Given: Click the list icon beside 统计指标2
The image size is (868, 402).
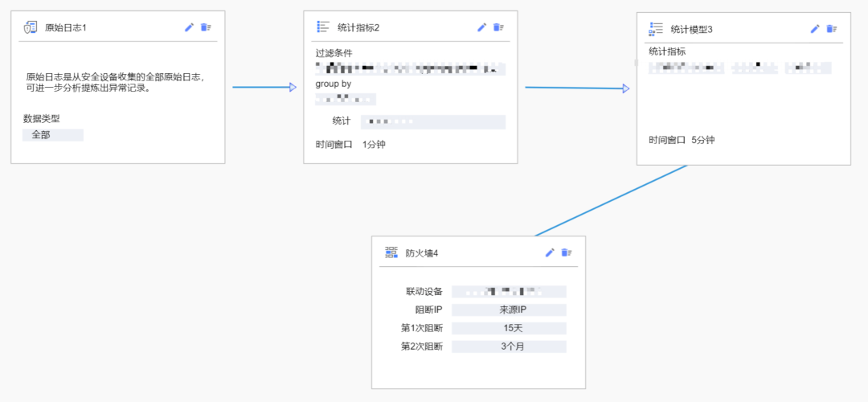Looking at the screenshot, I should click(x=323, y=27).
